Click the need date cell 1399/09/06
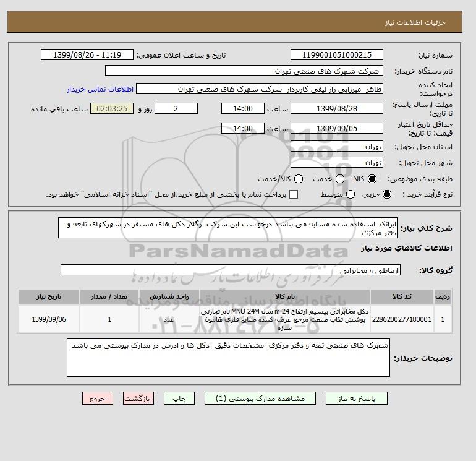Image resolution: width=476 pixels, height=461 pixels. (x=49, y=319)
